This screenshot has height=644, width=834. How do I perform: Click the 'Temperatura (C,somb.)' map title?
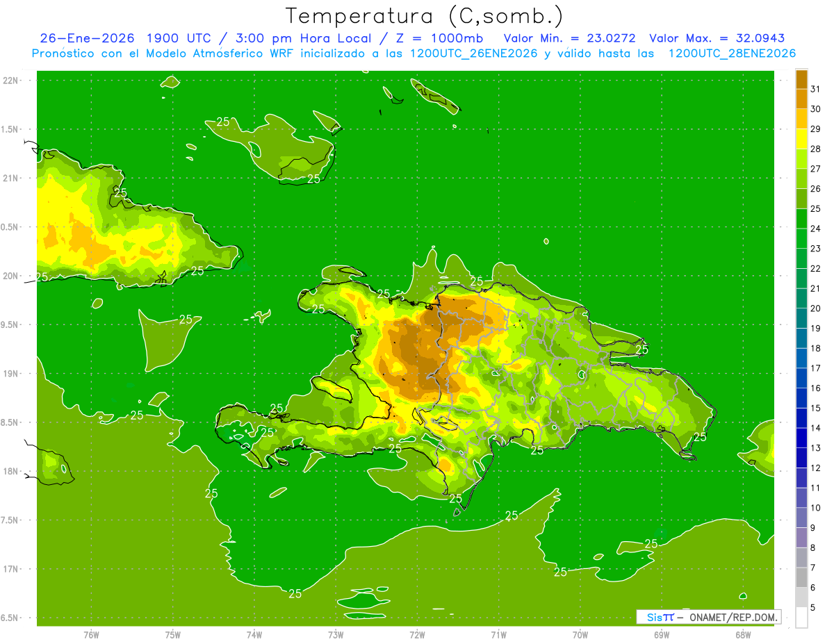tap(424, 15)
